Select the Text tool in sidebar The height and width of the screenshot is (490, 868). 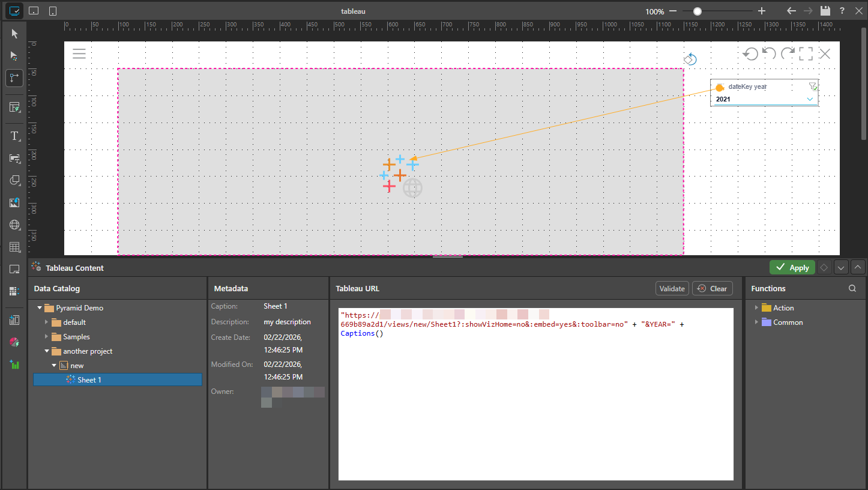pyautogui.click(x=14, y=136)
